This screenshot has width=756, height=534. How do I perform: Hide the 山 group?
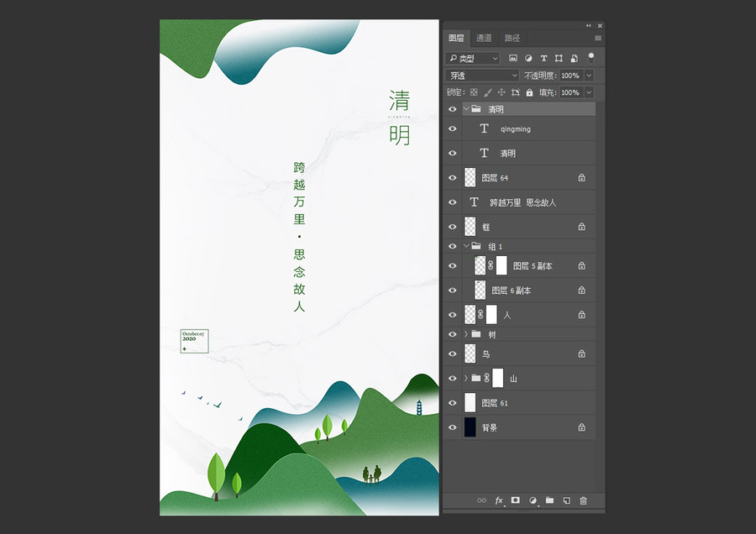coord(452,379)
